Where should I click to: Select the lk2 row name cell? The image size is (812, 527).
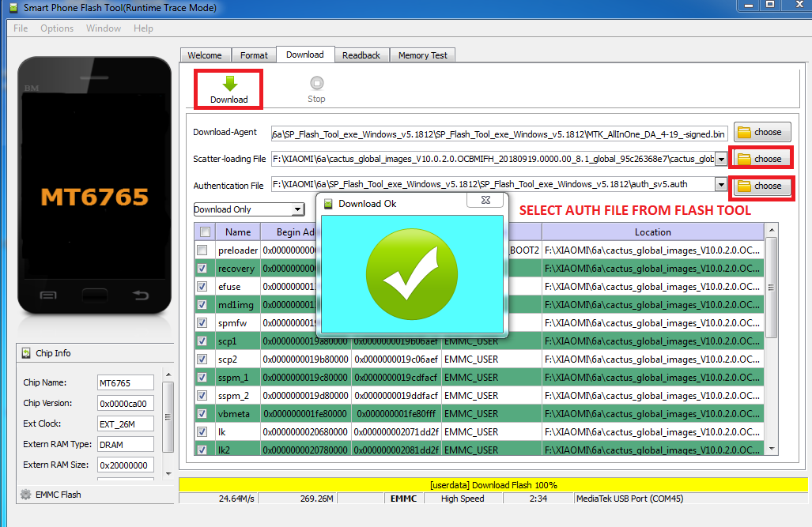tap(238, 450)
